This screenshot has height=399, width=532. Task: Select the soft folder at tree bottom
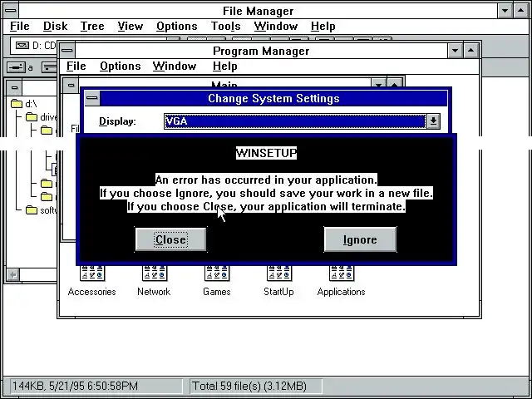tap(42, 210)
